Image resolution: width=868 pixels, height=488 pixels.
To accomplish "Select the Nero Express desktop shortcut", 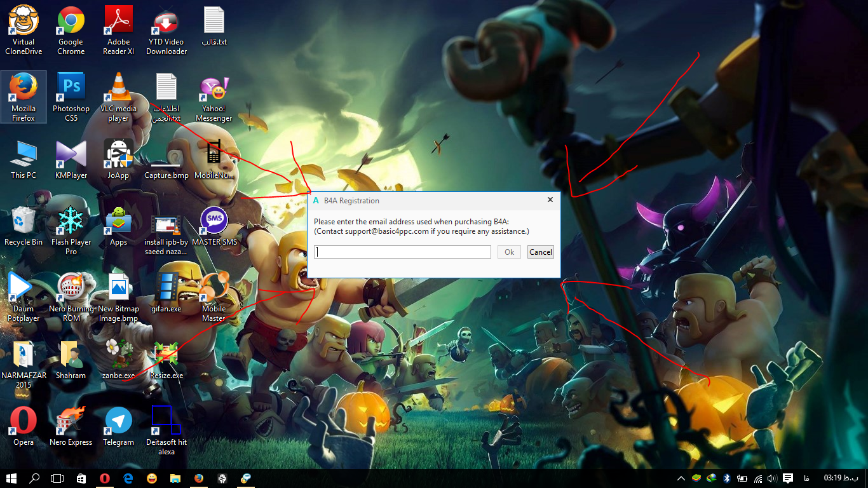I will (x=71, y=427).
